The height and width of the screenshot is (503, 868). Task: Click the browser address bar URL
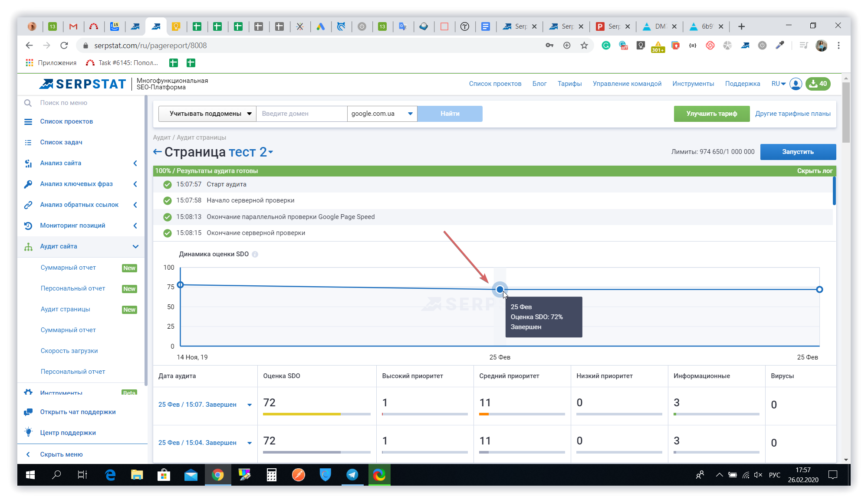[x=150, y=46]
